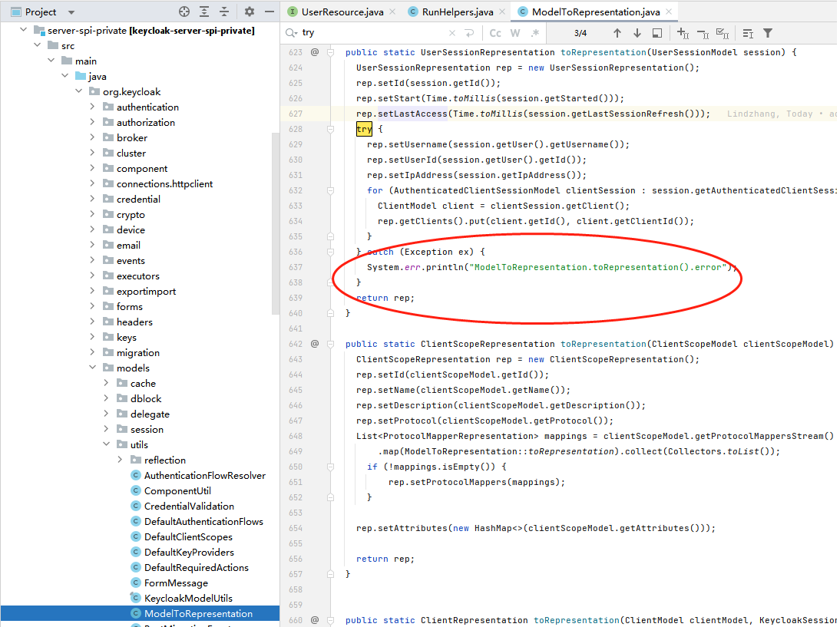Collapse the utils package

pos(107,444)
